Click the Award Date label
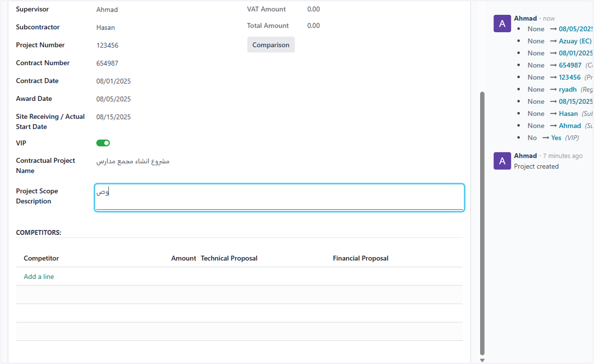This screenshot has width=594, height=364. [x=34, y=98]
